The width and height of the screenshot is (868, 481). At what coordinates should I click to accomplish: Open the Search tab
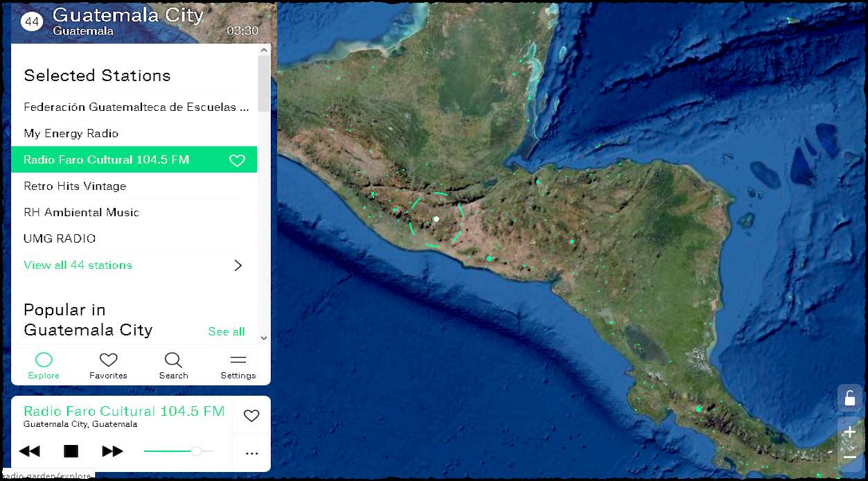click(173, 365)
